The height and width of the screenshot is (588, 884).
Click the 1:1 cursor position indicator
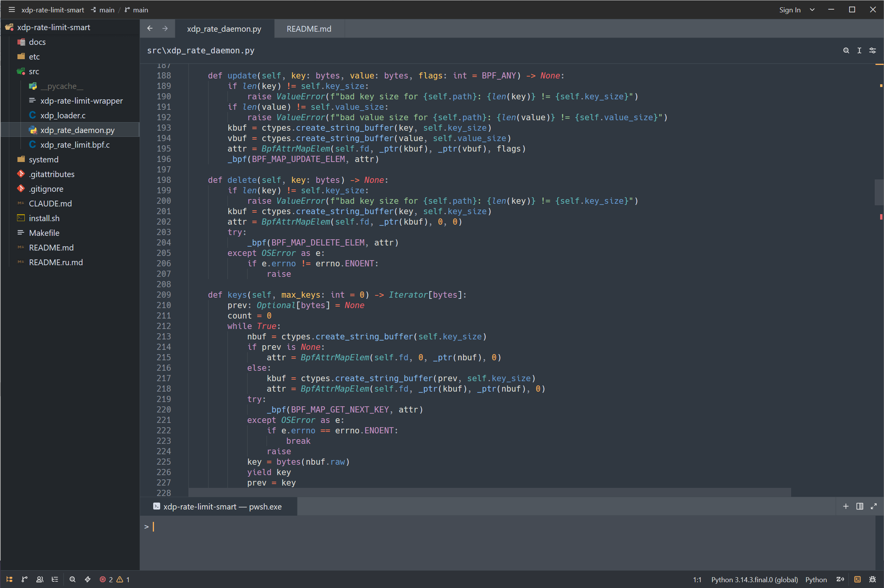[x=697, y=579]
